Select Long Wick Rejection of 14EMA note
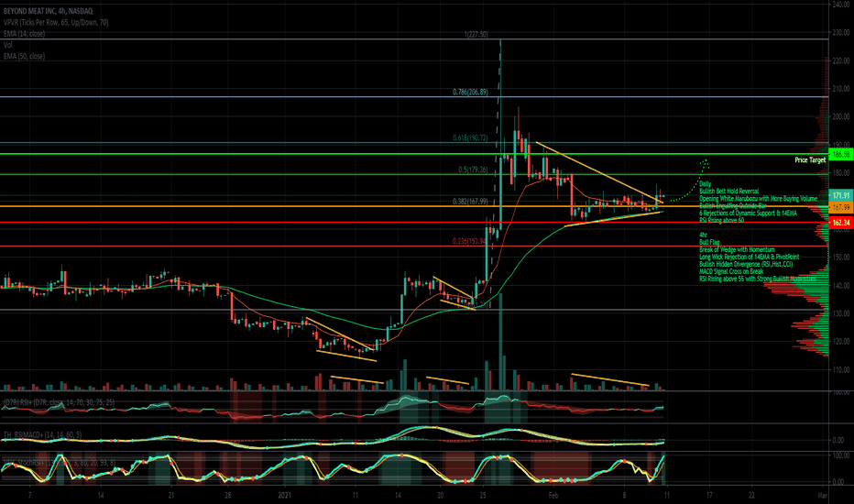This screenshot has width=854, height=504. click(750, 257)
